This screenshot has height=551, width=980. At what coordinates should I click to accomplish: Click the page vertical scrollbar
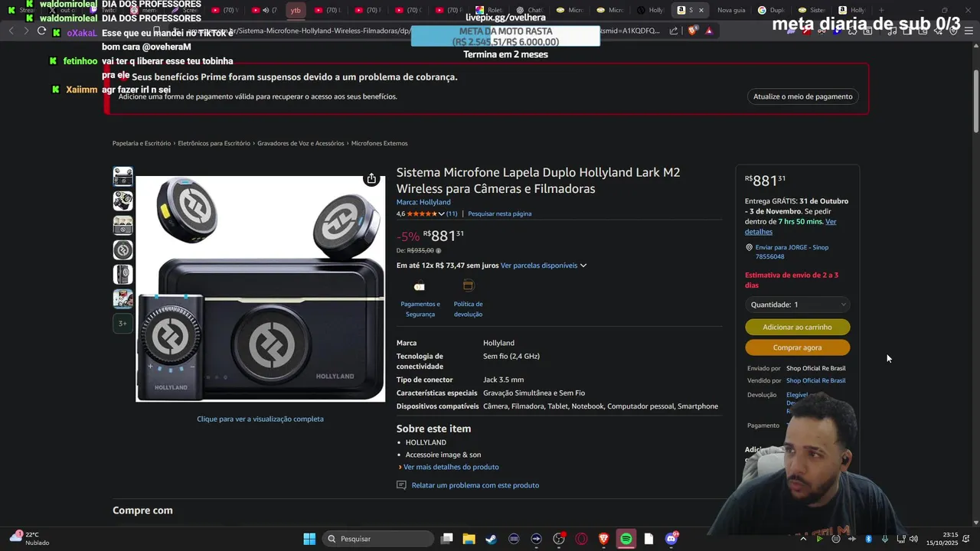[x=975, y=99]
